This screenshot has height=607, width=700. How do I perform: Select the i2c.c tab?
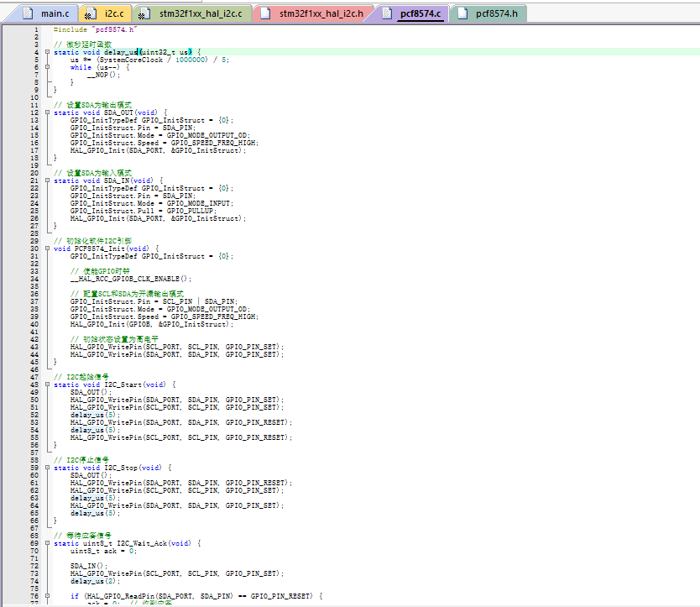pos(112,14)
